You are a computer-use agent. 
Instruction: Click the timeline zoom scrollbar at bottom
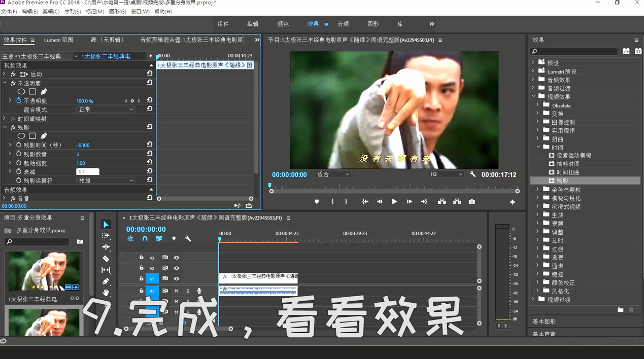(178, 329)
